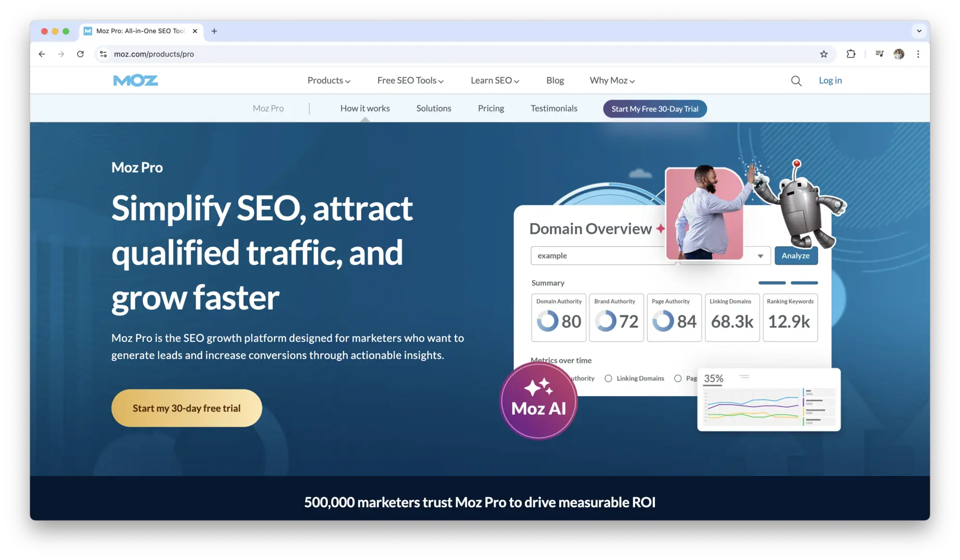Image resolution: width=960 pixels, height=560 pixels.
Task: Click the gold Start my 30-day free trial button
Action: point(186,408)
